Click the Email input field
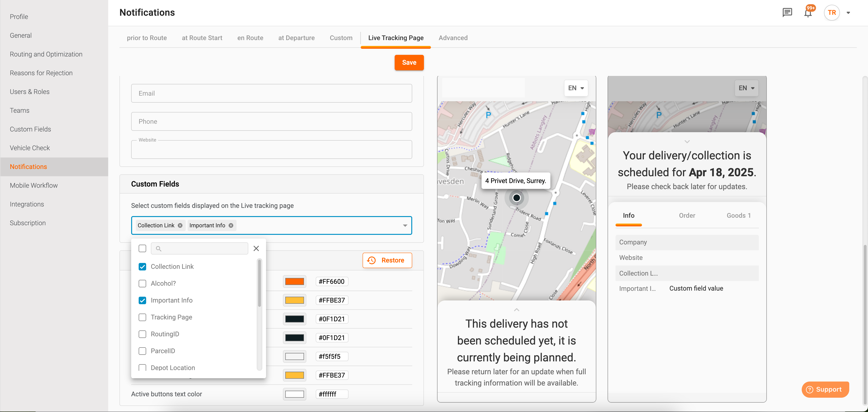The image size is (868, 412). pyautogui.click(x=271, y=93)
